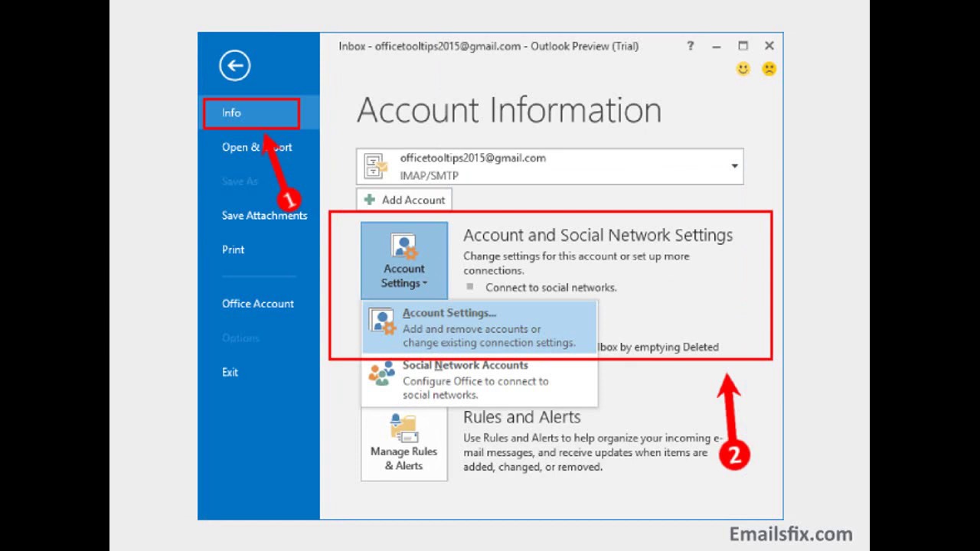Open the Open & Export tab

[257, 147]
